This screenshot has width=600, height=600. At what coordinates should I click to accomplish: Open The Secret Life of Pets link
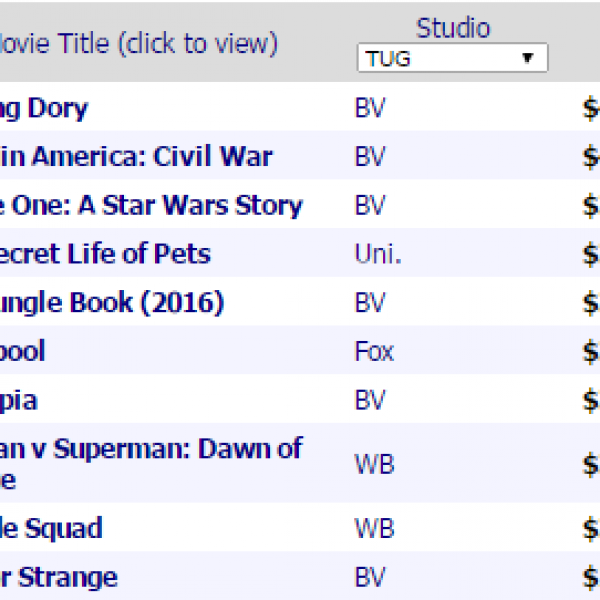105,254
